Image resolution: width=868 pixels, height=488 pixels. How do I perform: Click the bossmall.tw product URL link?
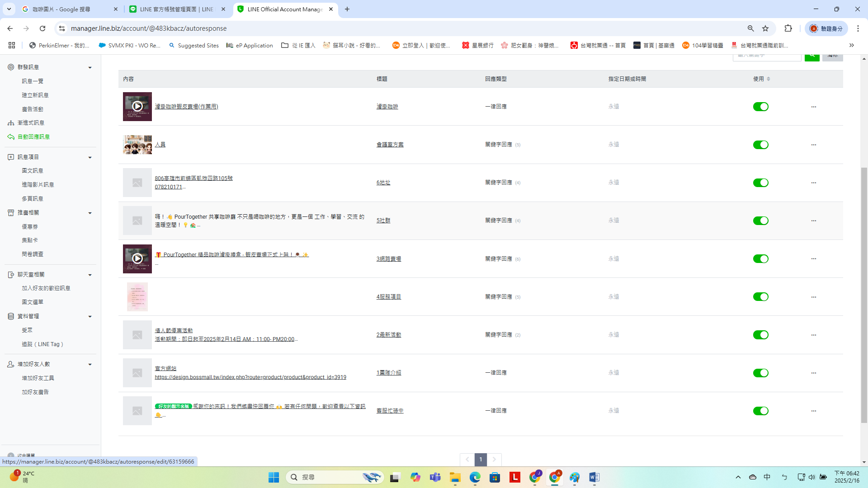(x=250, y=377)
